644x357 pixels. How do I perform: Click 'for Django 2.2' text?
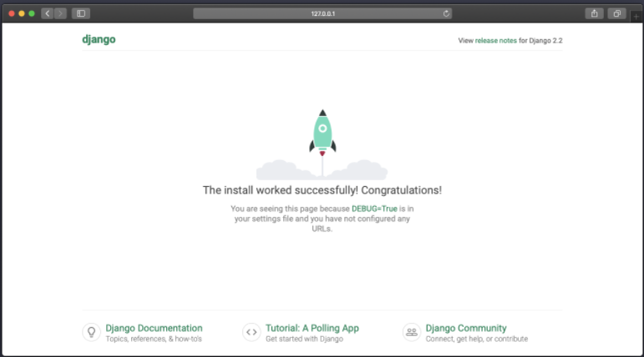click(540, 41)
